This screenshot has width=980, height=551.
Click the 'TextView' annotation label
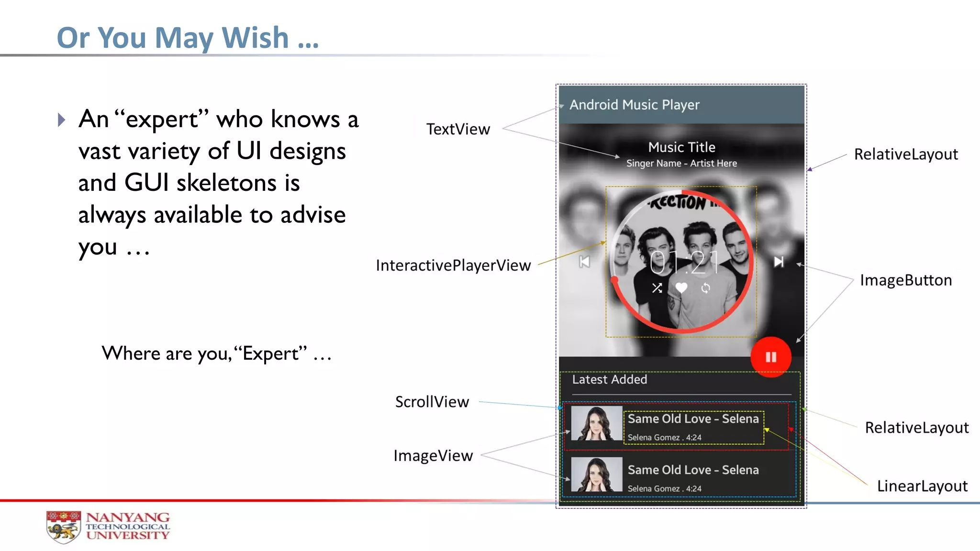click(x=458, y=129)
